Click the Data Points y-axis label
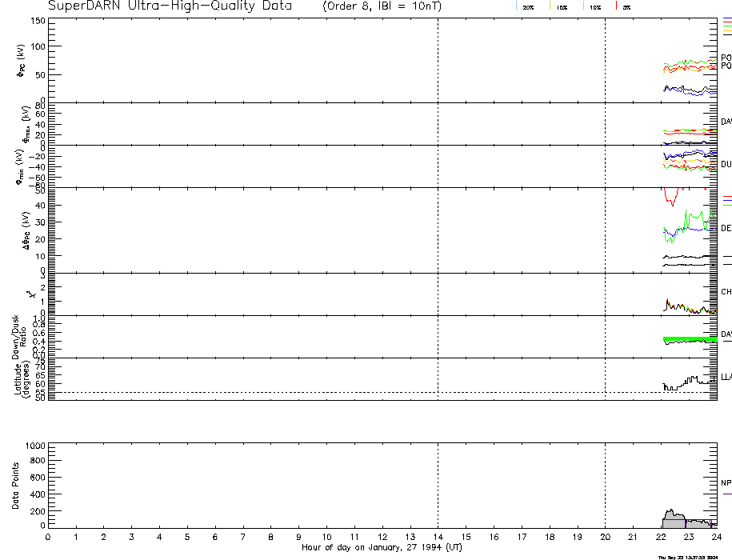 [14, 486]
